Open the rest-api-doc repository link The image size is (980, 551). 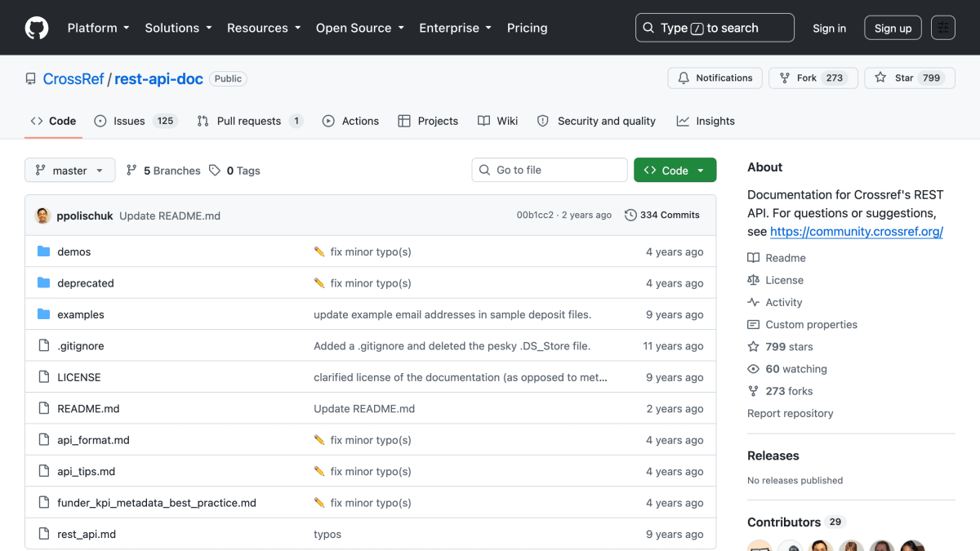coord(158,79)
